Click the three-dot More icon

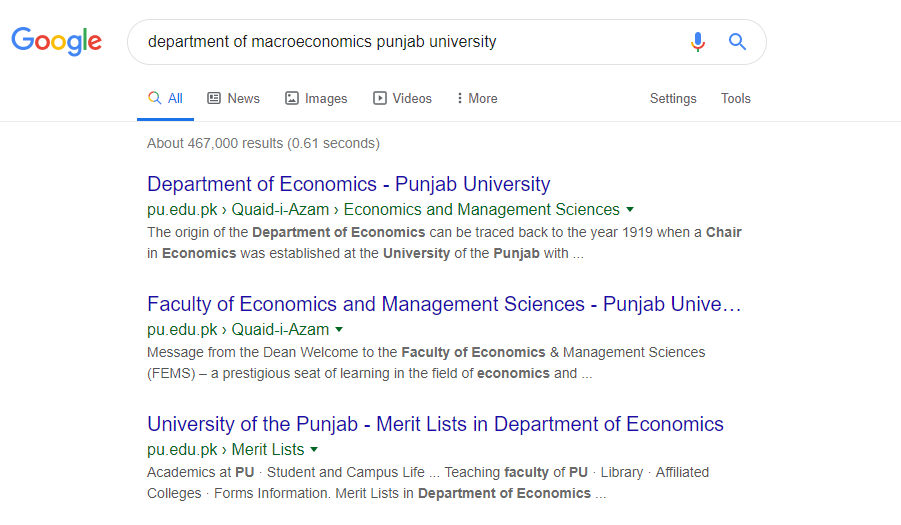[459, 98]
